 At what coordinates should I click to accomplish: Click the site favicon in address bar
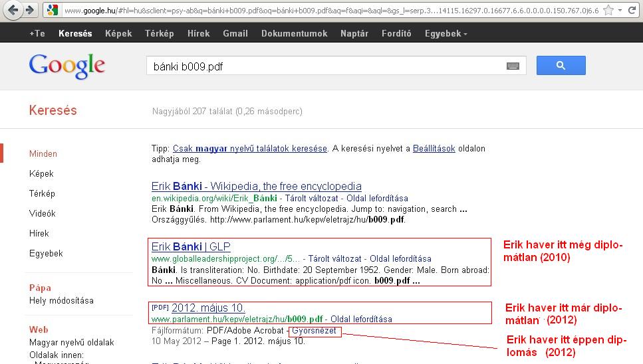(x=53, y=11)
